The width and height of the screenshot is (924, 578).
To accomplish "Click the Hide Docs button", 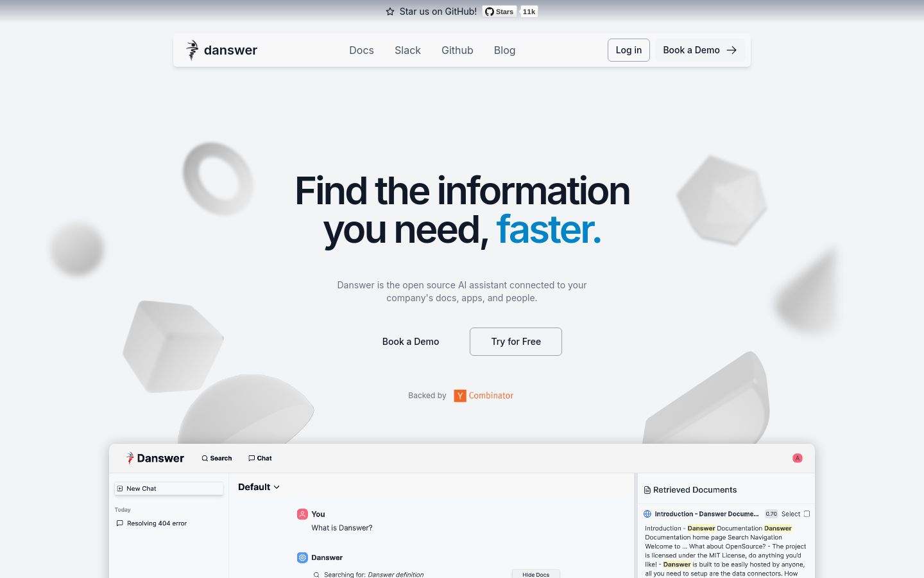I will coord(536,574).
